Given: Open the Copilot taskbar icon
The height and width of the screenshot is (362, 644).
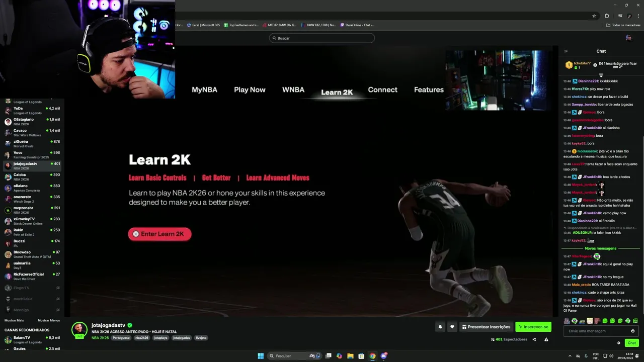Looking at the screenshot, I should click(339, 356).
